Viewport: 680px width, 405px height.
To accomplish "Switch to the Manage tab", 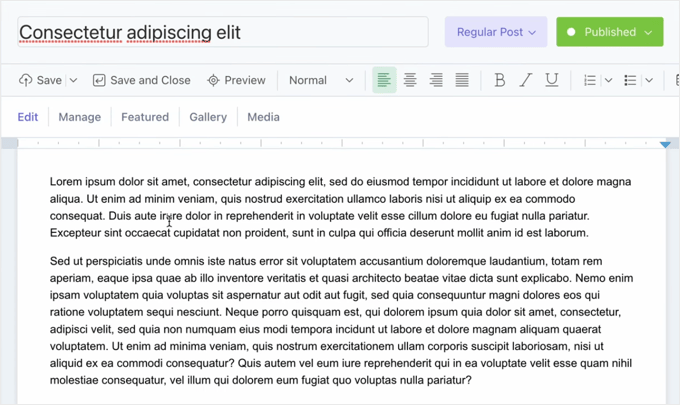I will point(79,117).
